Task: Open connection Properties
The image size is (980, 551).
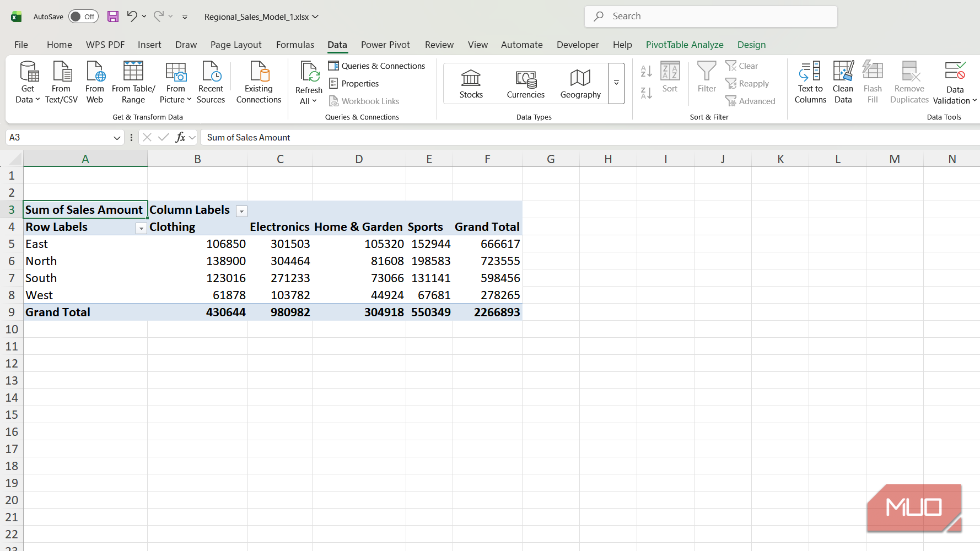Action: [354, 84]
